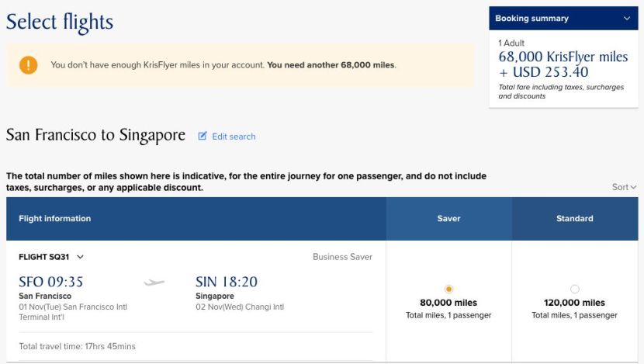Click the orange warning exclamation icon

click(x=29, y=65)
